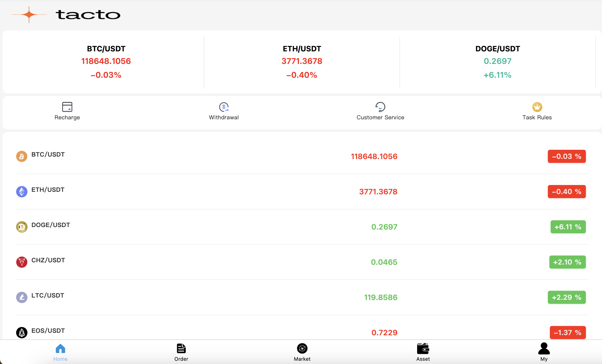
Task: Switch to the Order tab label
Action: point(181,359)
